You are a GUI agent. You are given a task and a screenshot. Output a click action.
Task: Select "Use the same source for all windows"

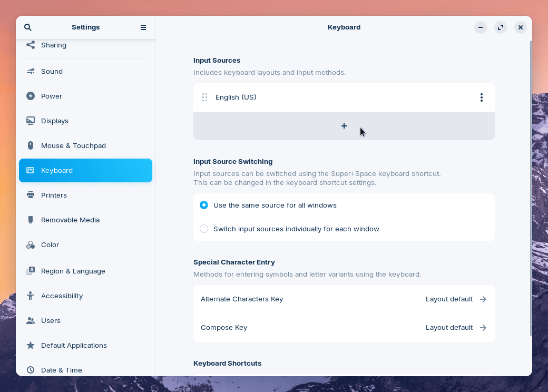pos(204,205)
